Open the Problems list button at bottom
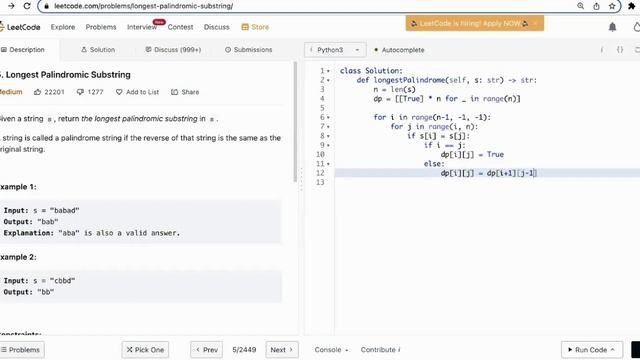The height and width of the screenshot is (360, 640). pyautogui.click(x=22, y=350)
